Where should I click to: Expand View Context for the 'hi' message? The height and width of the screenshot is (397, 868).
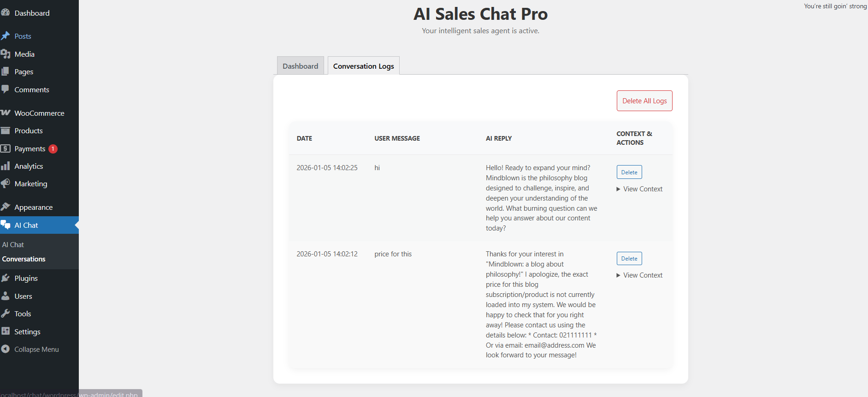coord(639,189)
